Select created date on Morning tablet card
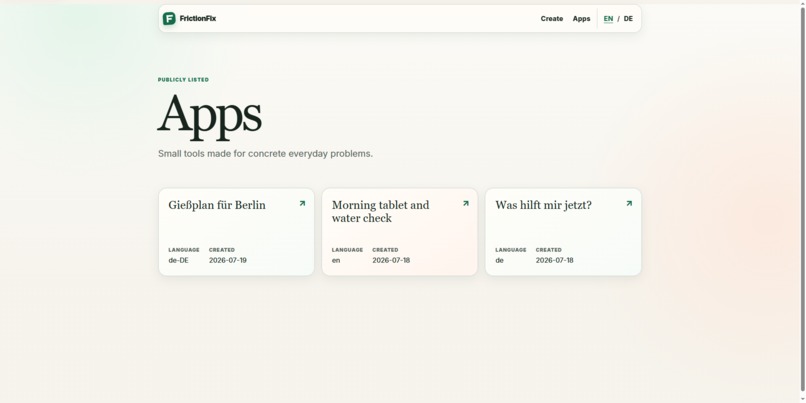 point(391,260)
